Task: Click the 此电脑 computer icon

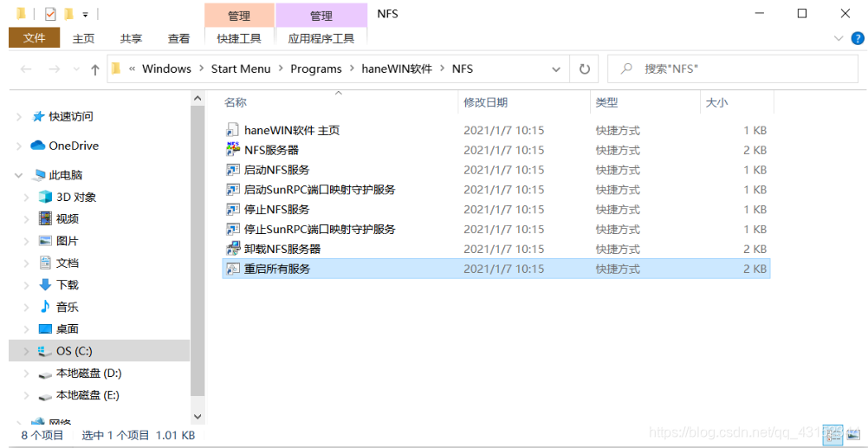Action: 38,175
